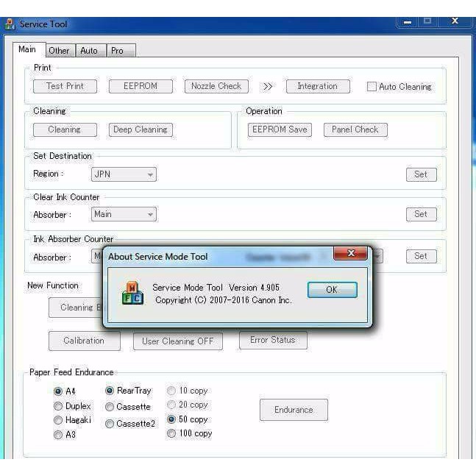Click the EEPROM Save button

280,129
